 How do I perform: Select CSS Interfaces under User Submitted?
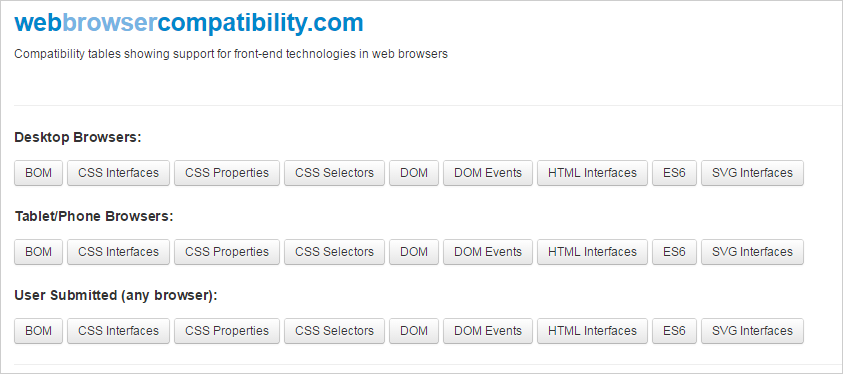[118, 331]
